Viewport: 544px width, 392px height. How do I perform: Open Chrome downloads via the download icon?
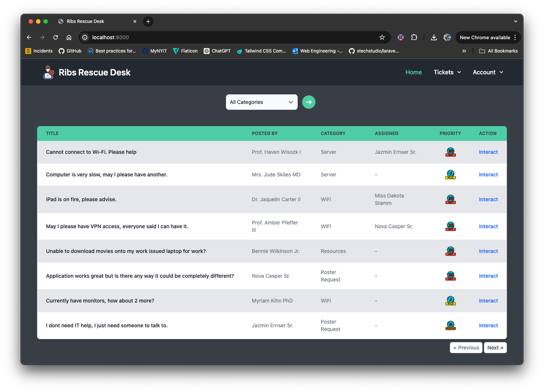[434, 37]
